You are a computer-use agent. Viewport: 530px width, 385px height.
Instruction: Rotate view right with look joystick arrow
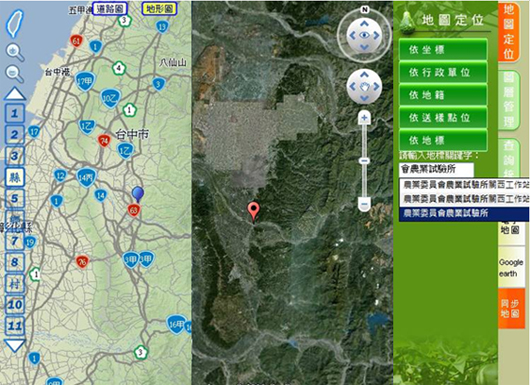[376, 35]
